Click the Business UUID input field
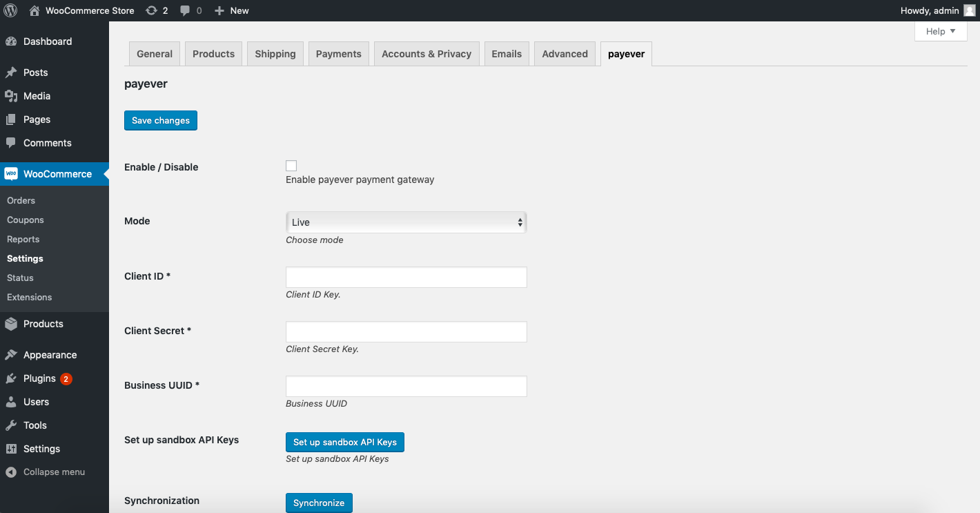The image size is (980, 513). pyautogui.click(x=406, y=386)
